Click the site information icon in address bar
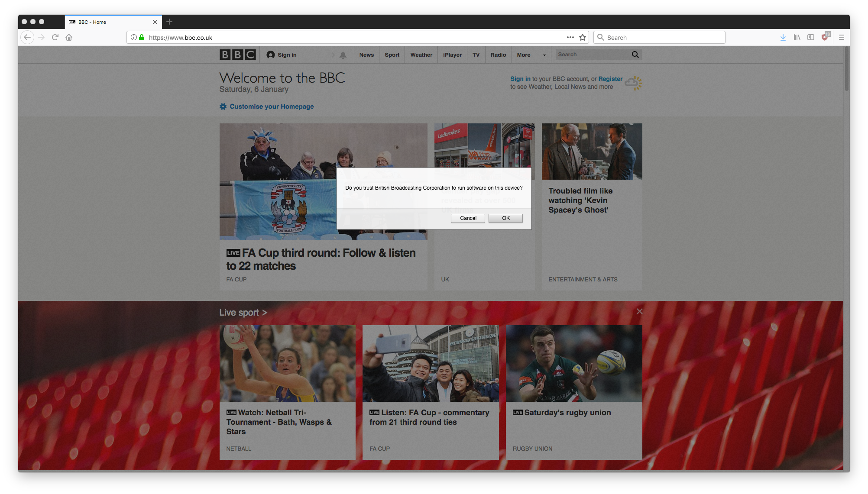Screen dimensions: 868x494 click(134, 37)
